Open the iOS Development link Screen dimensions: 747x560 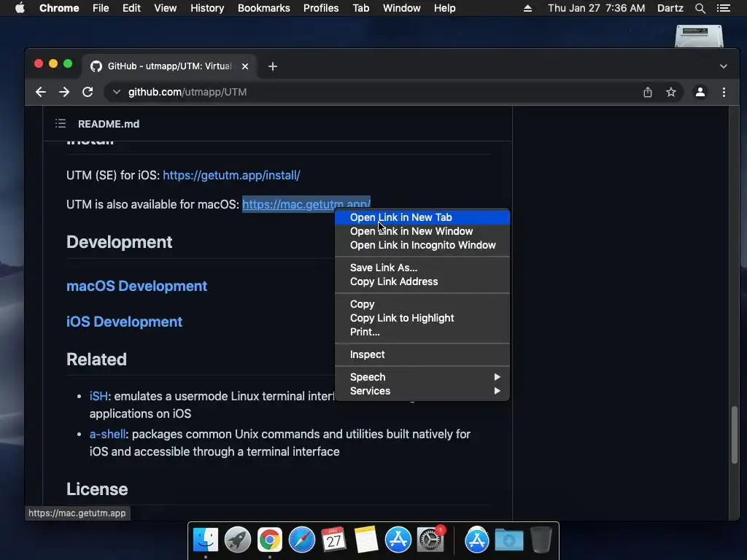tap(124, 322)
